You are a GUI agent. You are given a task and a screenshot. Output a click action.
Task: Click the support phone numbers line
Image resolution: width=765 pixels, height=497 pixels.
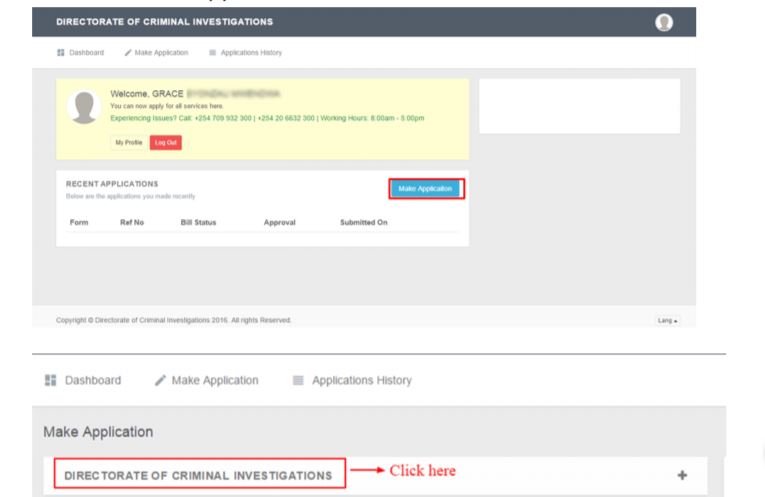267,118
